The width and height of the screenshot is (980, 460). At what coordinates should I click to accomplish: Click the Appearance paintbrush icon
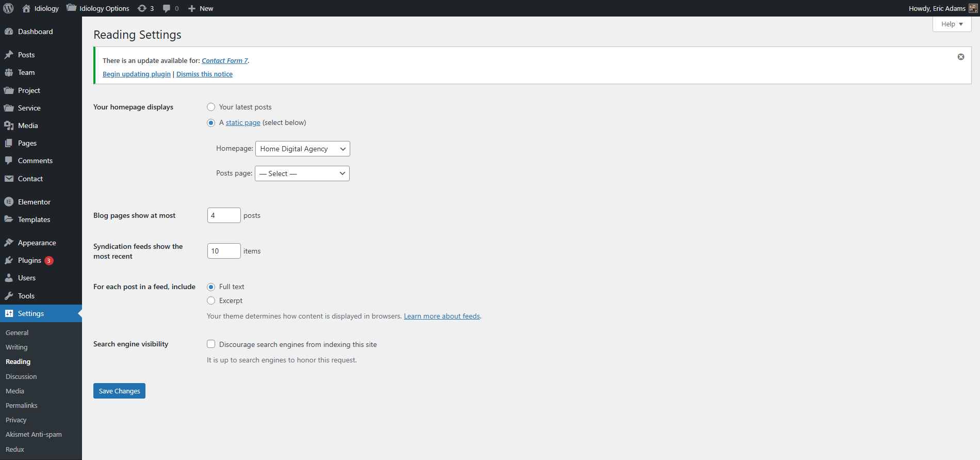click(9, 243)
